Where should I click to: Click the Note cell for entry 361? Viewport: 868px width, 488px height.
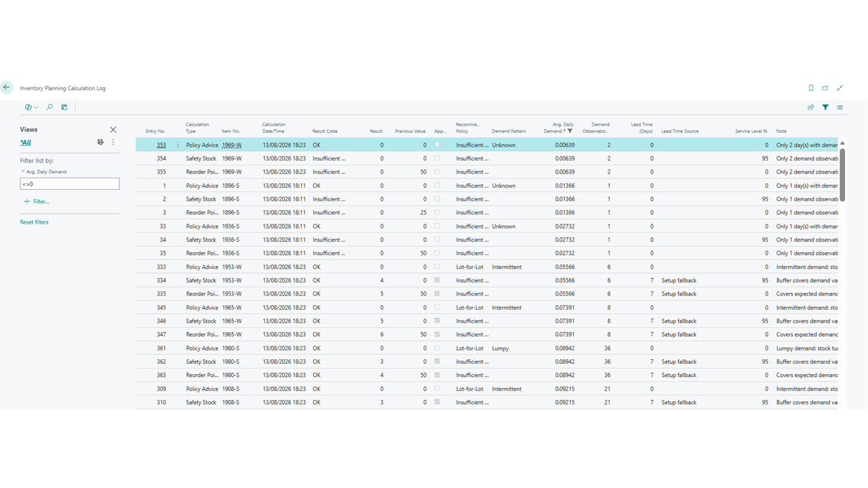click(x=807, y=348)
